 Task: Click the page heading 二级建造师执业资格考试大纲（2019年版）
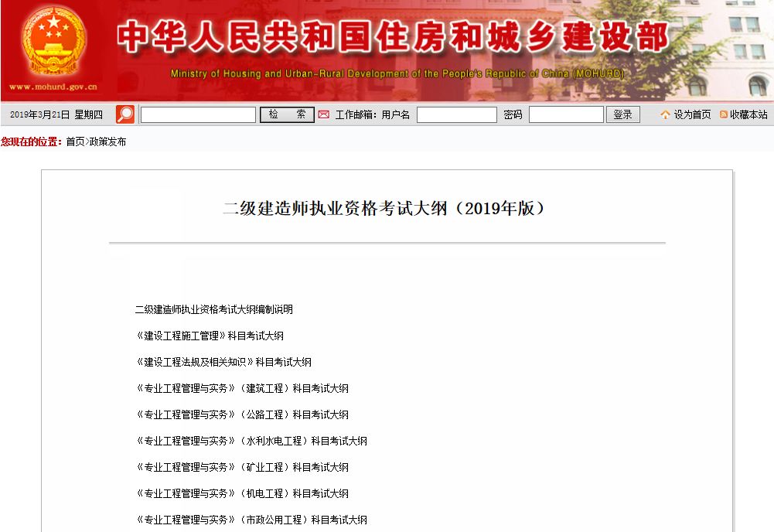click(x=384, y=208)
